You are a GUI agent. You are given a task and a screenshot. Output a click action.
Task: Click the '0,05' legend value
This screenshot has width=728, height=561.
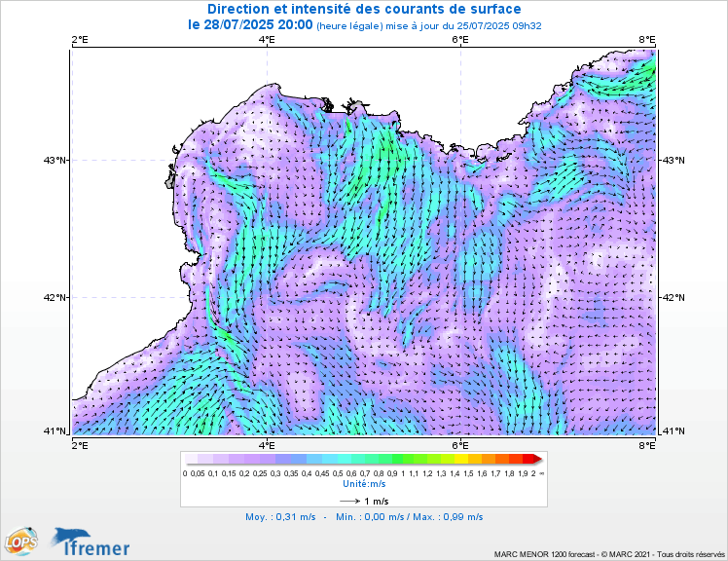pos(198,473)
